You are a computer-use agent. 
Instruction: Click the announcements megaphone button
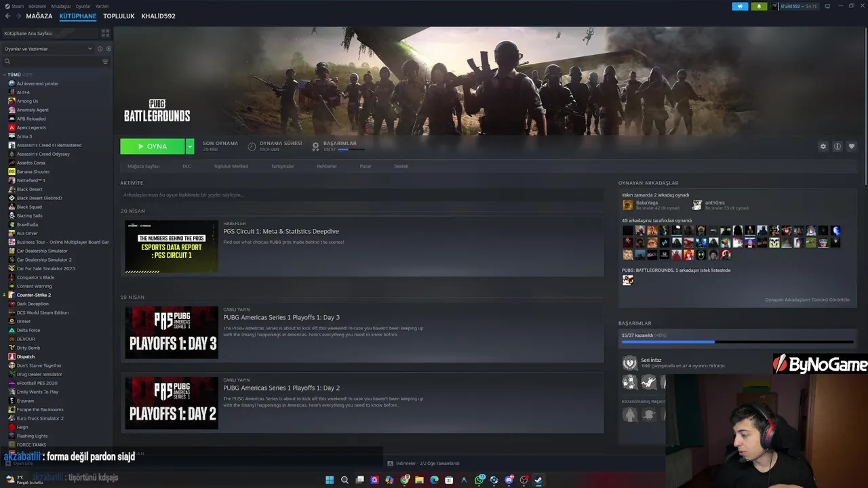[740, 6]
